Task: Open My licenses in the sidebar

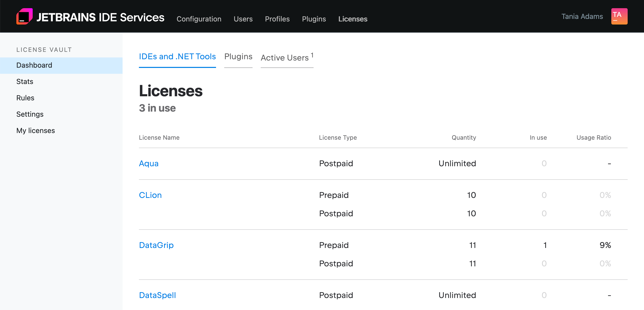Action: coord(35,130)
